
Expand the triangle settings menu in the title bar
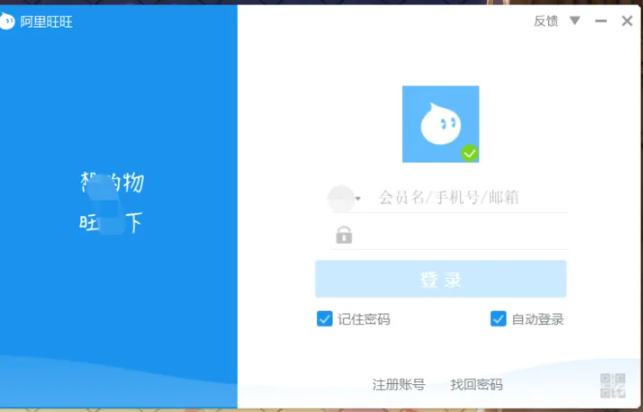pyautogui.click(x=575, y=20)
